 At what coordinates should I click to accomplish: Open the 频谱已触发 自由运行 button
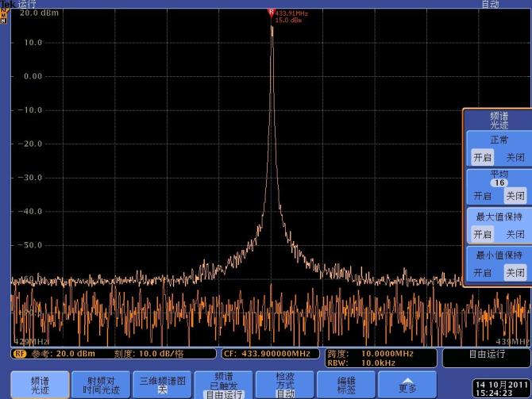point(224,385)
